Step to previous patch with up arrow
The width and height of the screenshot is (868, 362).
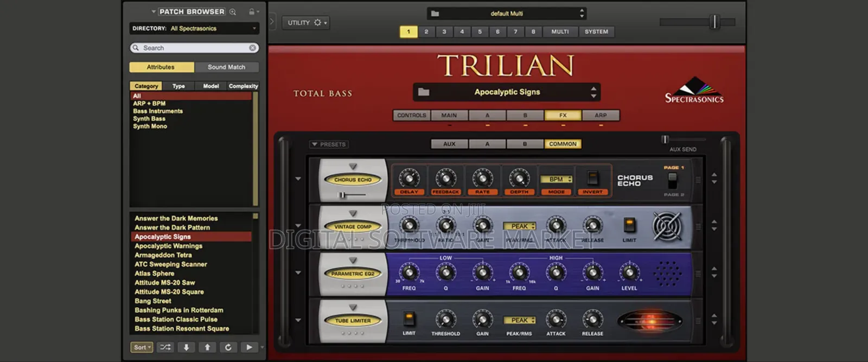207,347
